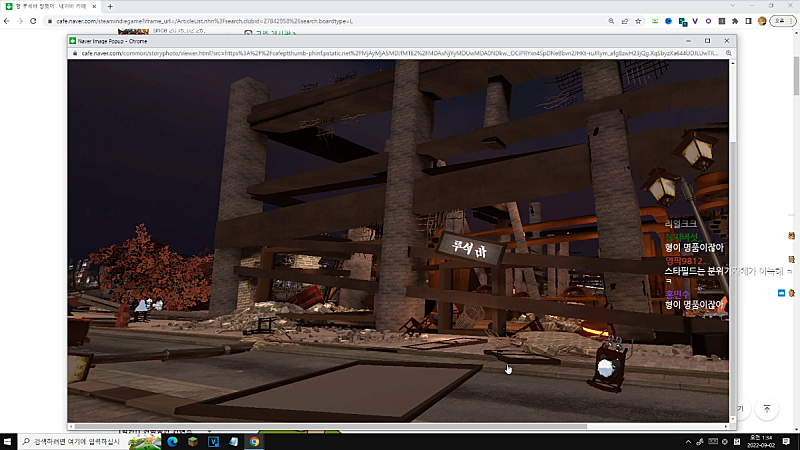Open the Chrome profile avatar

click(762, 21)
